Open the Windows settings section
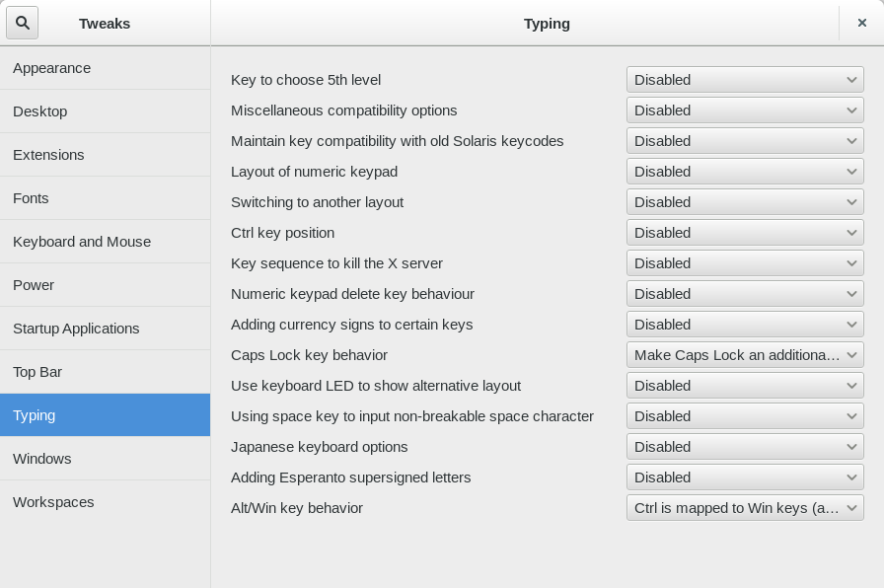 coord(105,459)
